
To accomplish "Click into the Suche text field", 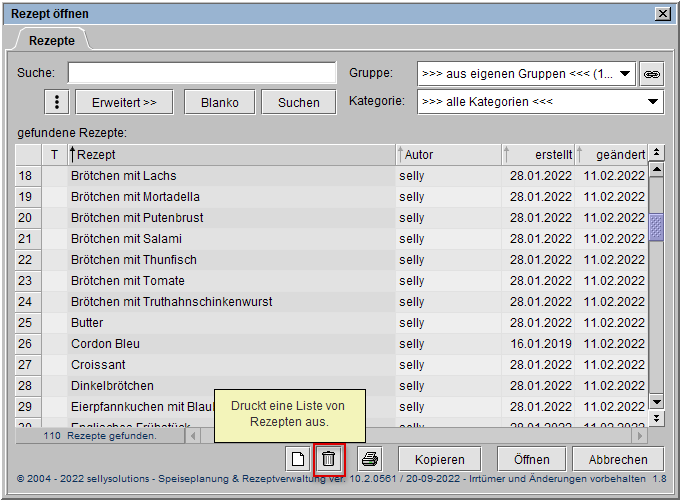I will click(x=202, y=73).
